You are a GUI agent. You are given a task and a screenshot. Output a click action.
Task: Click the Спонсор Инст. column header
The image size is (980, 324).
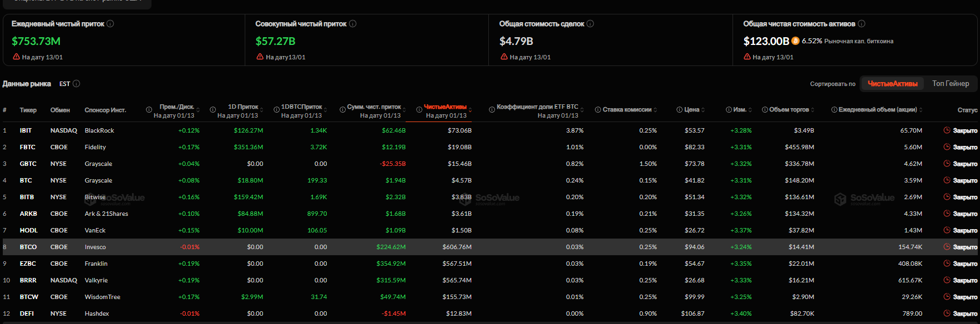tap(105, 110)
